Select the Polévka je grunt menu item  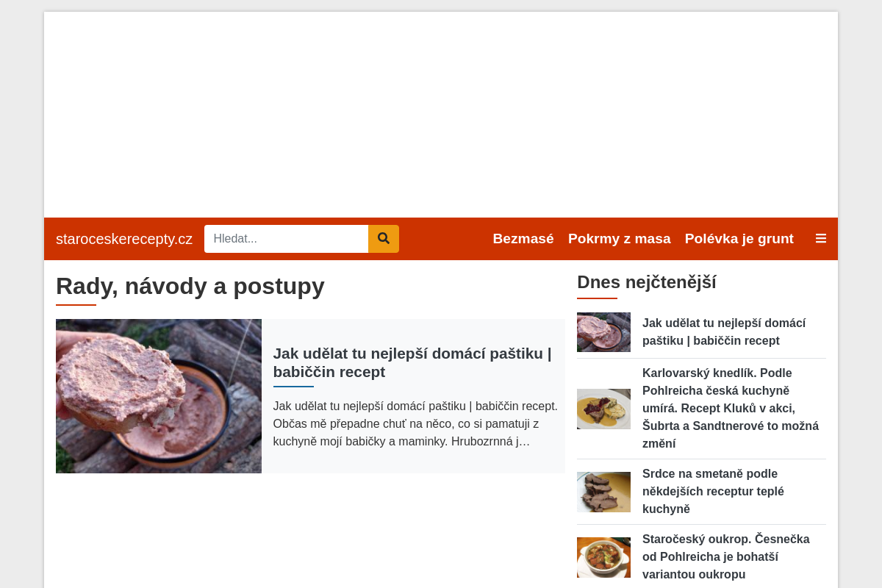[739, 239]
